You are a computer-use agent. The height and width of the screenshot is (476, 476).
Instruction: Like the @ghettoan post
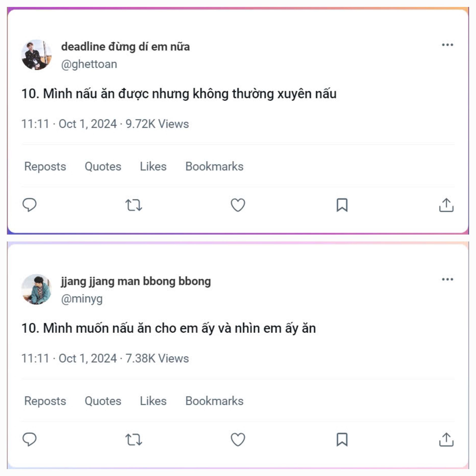tap(238, 205)
